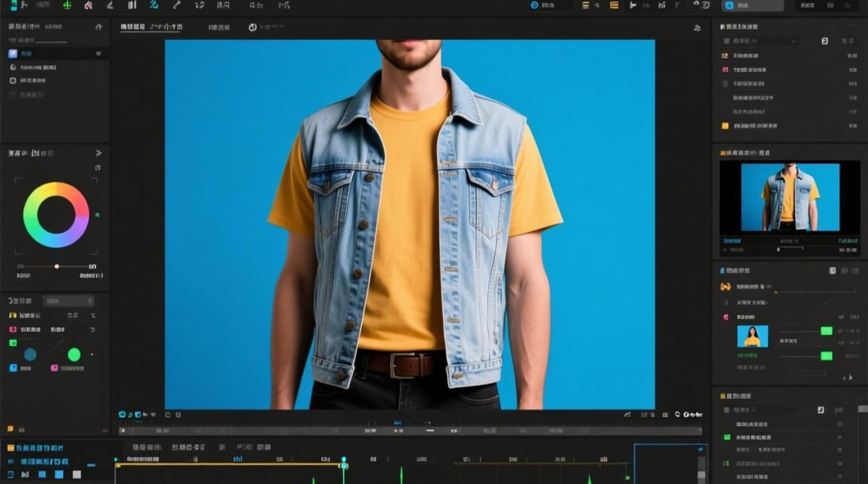This screenshot has height=484, width=868.
Task: Select the right panel row with the yellow square icon
Action: click(789, 126)
